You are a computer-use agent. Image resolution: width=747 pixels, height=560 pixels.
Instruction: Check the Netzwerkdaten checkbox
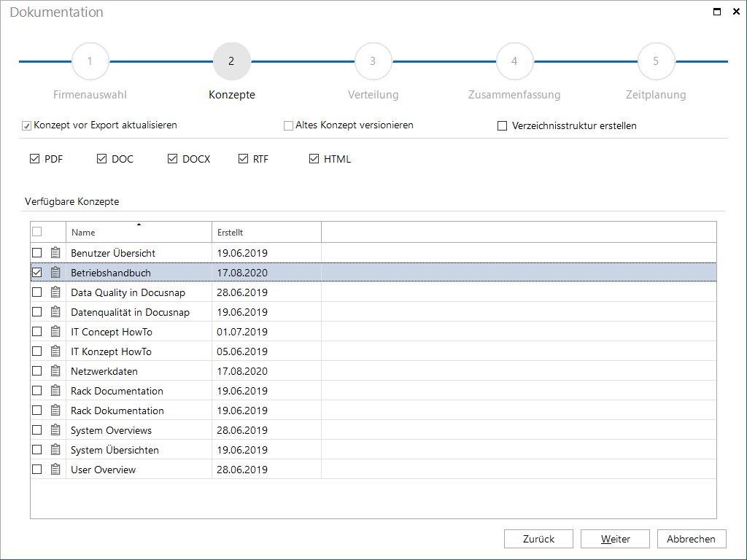pyautogui.click(x=36, y=371)
